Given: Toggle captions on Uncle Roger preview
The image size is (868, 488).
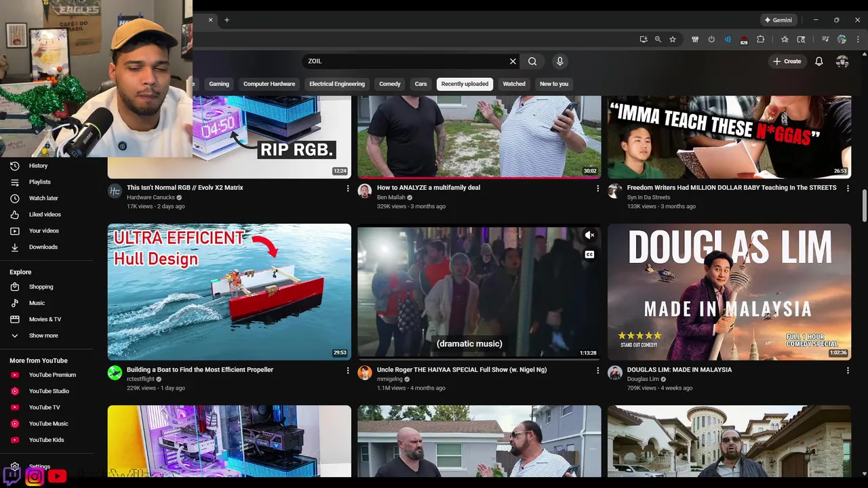Looking at the screenshot, I should (589, 254).
